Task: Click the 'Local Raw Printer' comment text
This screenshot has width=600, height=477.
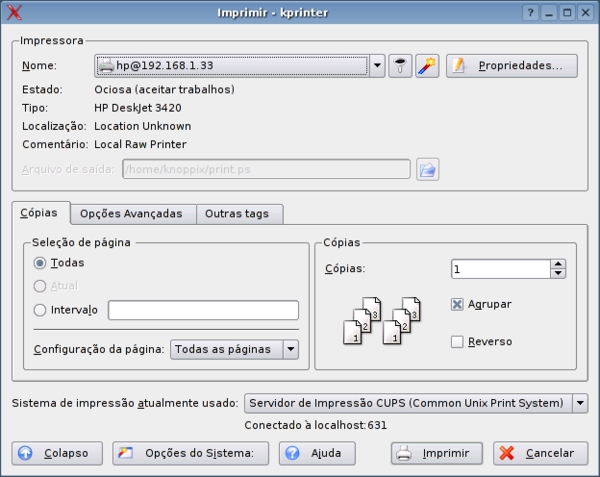Action: [140, 144]
